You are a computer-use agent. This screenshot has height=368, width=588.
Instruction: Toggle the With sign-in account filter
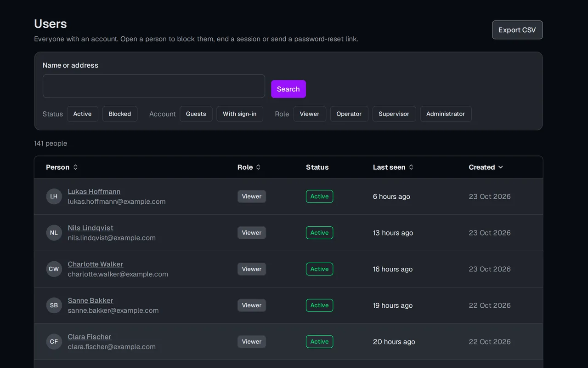tap(240, 114)
